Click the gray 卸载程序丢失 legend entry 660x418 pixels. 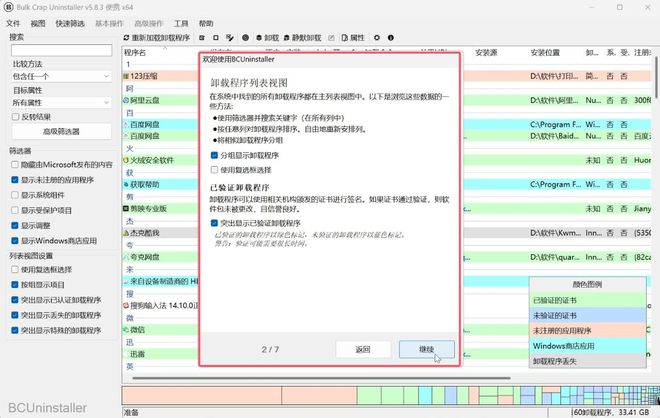(x=588, y=361)
